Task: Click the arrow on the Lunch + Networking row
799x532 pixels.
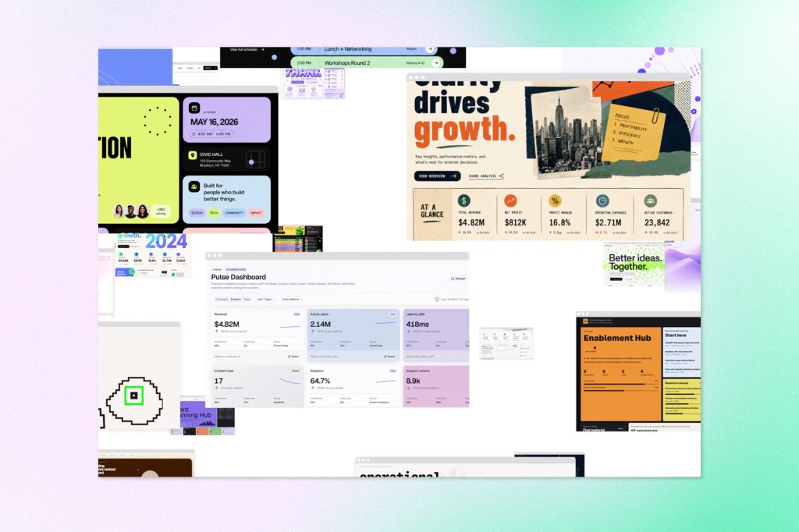Action: [x=430, y=49]
